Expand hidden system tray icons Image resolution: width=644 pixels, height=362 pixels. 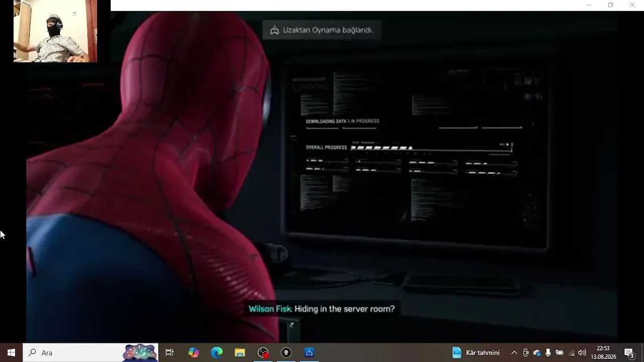(514, 353)
